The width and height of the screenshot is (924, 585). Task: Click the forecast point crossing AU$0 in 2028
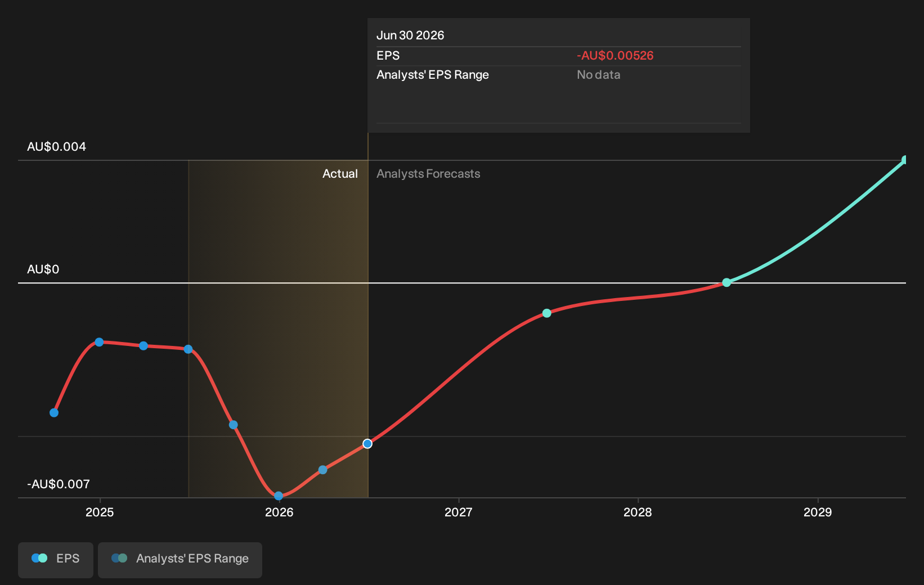click(x=726, y=282)
